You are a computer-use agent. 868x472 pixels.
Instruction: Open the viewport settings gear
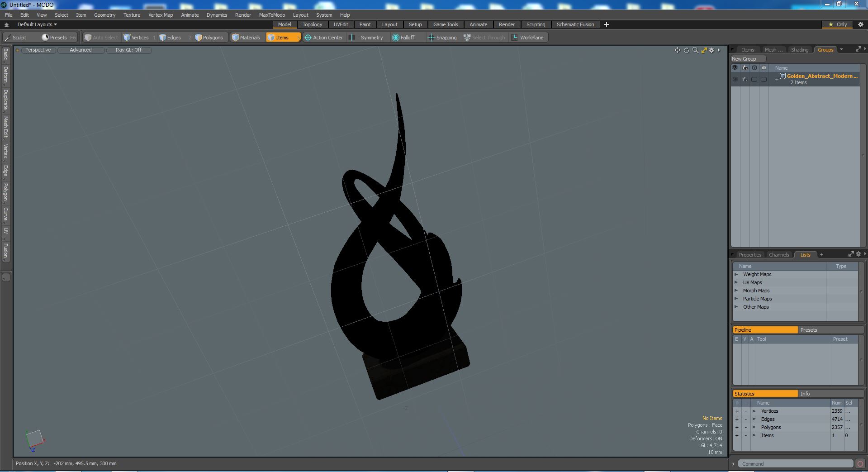pyautogui.click(x=711, y=50)
